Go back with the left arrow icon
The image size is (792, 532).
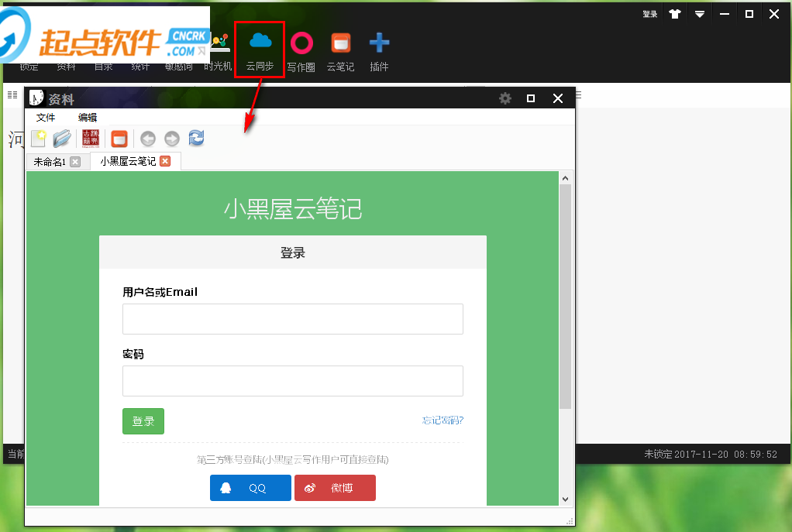pos(148,139)
